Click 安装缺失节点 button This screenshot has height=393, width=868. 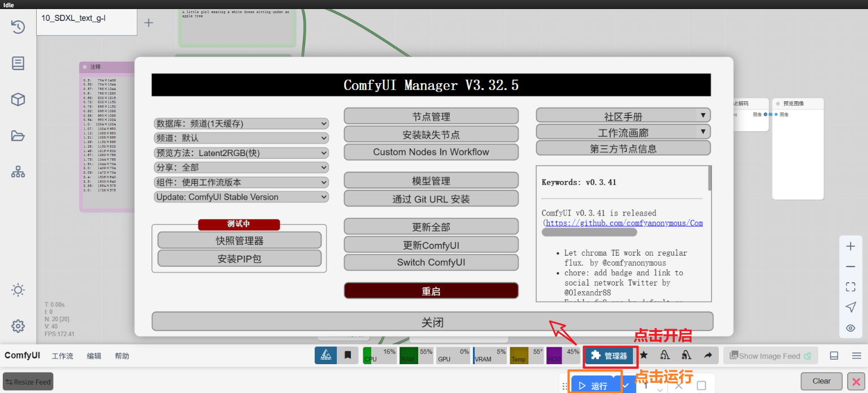431,134
